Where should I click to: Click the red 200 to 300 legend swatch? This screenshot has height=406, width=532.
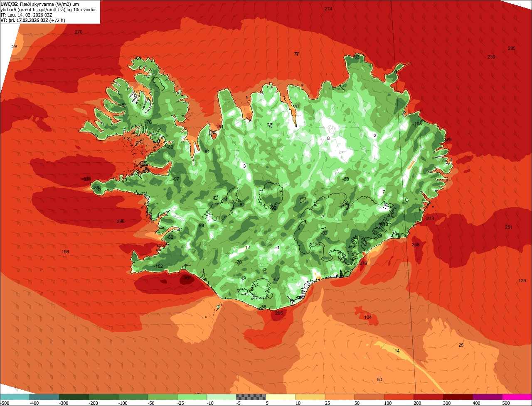tap(429, 397)
